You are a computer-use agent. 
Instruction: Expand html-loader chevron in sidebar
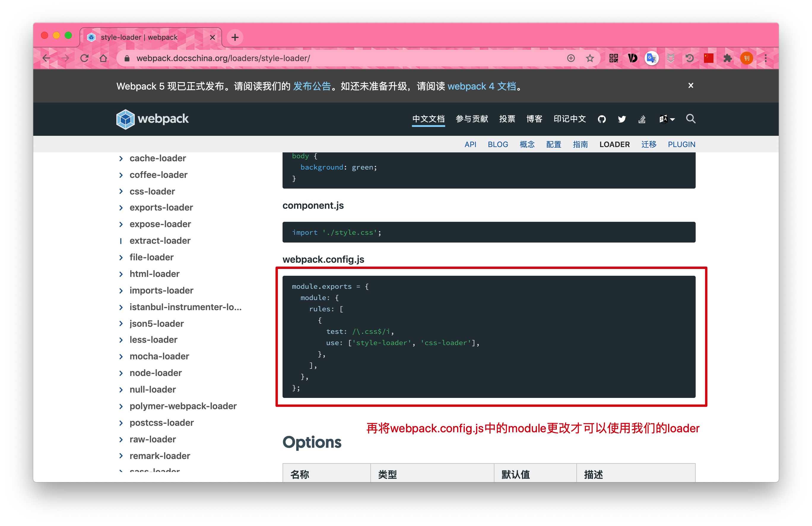121,275
